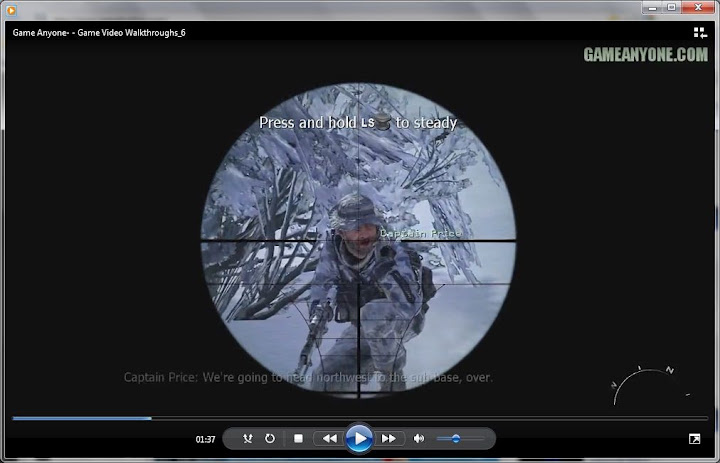Mute the audio via speaker icon
This screenshot has width=720, height=463.
(x=419, y=439)
